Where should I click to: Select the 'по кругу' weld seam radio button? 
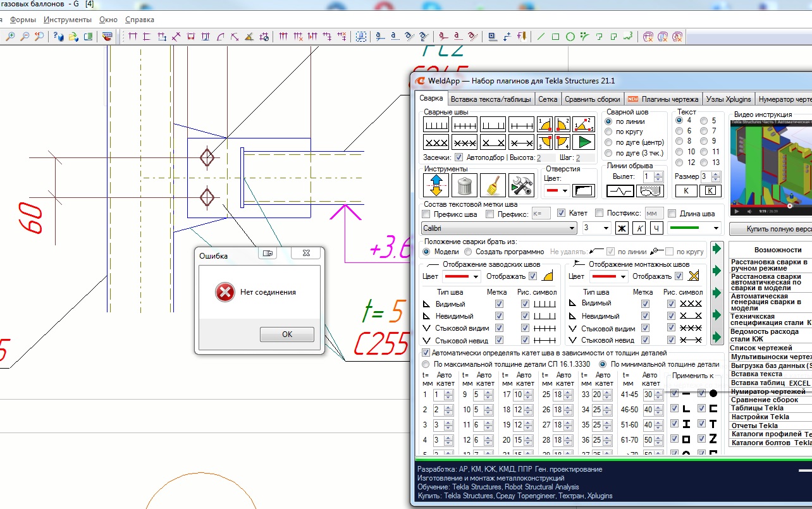609,132
